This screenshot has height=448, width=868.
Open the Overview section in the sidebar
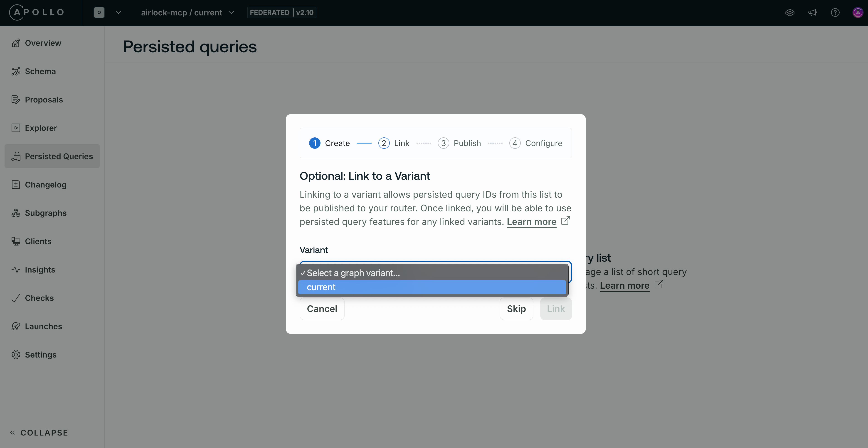43,43
